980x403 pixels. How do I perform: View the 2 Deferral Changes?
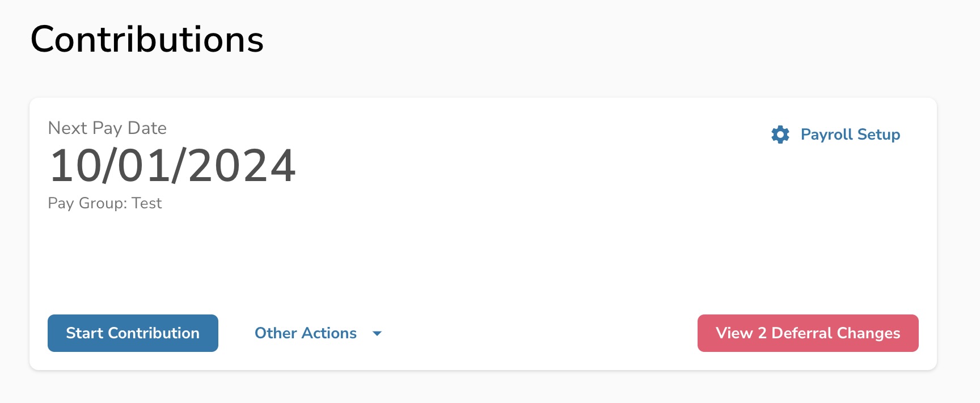coord(808,333)
